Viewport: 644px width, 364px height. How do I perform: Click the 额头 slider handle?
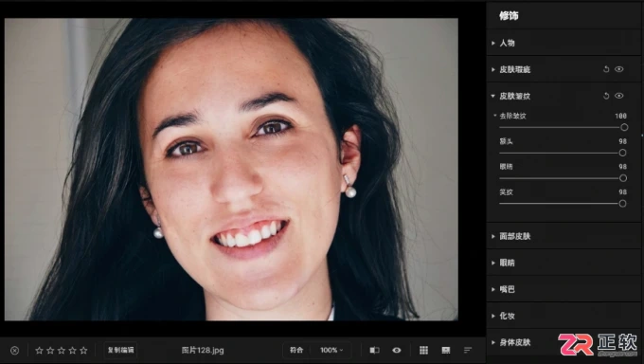(x=622, y=153)
